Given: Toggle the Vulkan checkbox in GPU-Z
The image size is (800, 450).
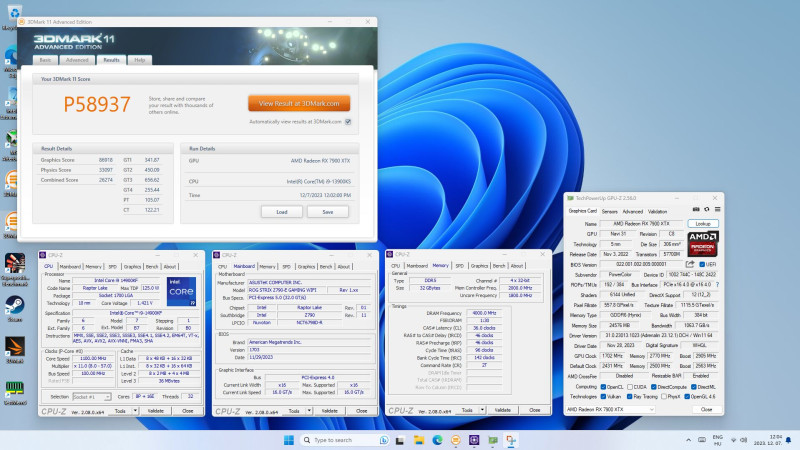Looking at the screenshot, I should [603, 396].
